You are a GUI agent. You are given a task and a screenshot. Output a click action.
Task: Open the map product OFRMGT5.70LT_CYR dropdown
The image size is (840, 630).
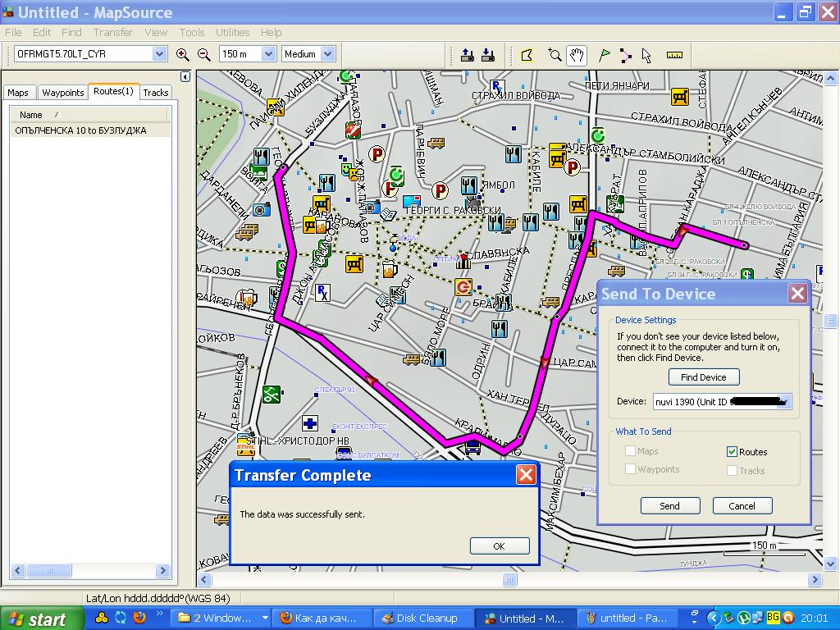point(159,54)
